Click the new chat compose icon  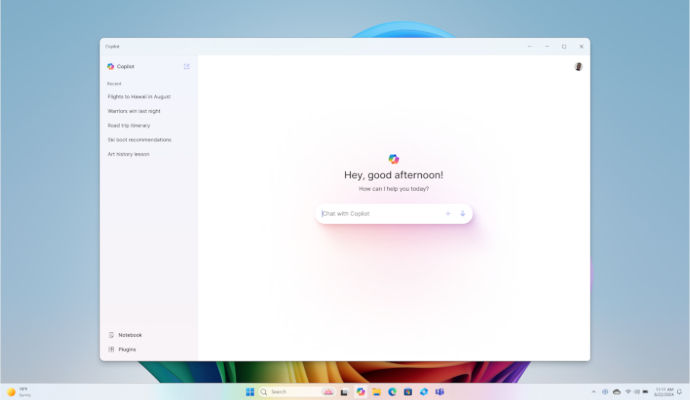pyautogui.click(x=186, y=66)
